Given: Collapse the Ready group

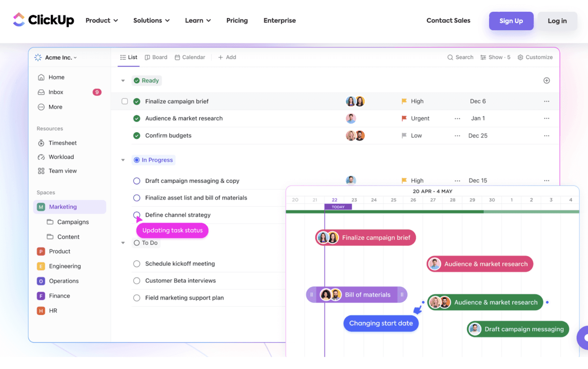Looking at the screenshot, I should tap(123, 80).
